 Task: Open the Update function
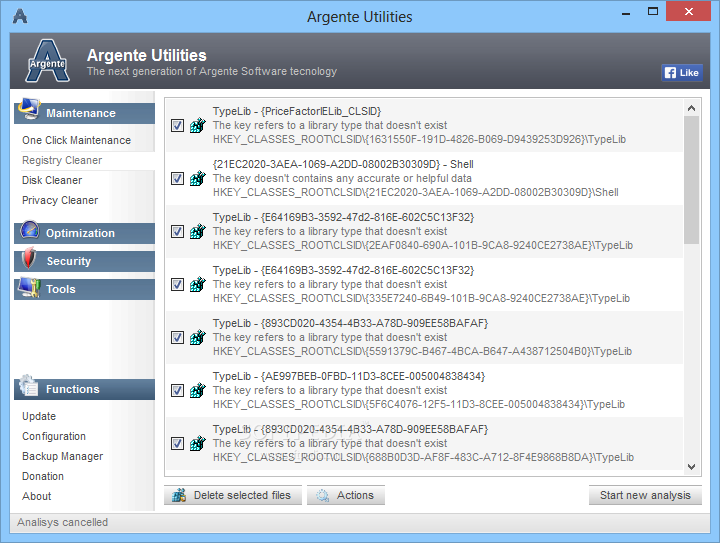39,416
